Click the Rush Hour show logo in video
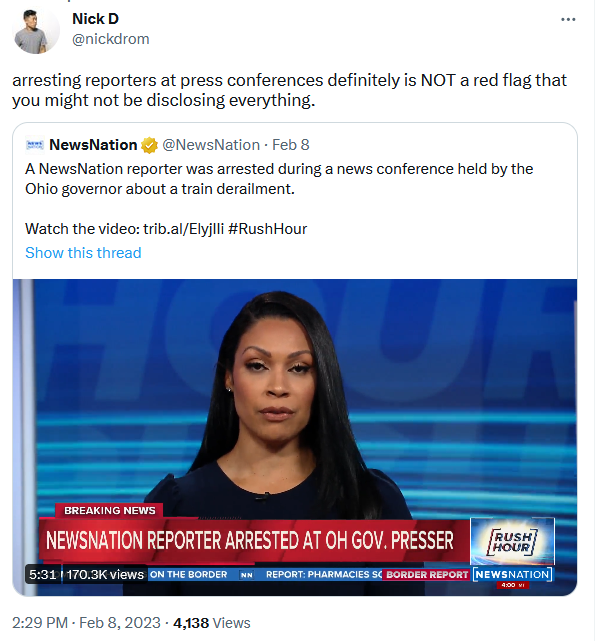The height and width of the screenshot is (641, 600). point(513,541)
